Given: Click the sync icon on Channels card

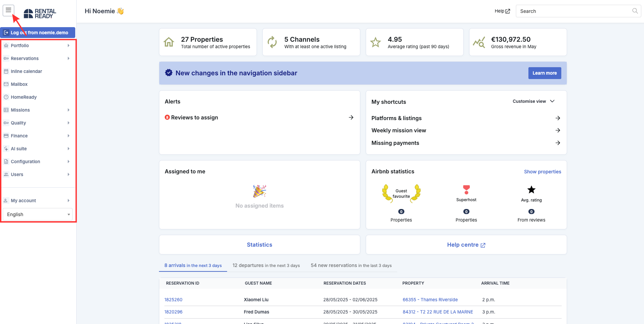Looking at the screenshot, I should [x=272, y=42].
